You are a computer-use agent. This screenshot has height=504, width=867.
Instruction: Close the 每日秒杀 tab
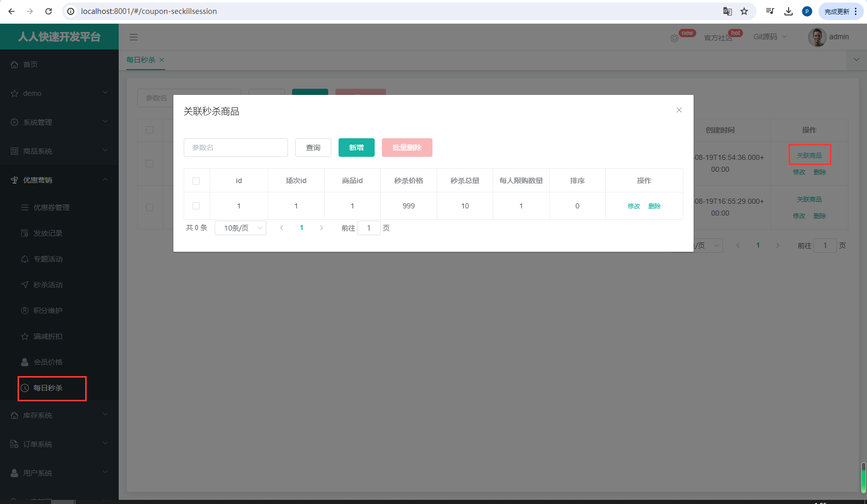[x=162, y=60]
